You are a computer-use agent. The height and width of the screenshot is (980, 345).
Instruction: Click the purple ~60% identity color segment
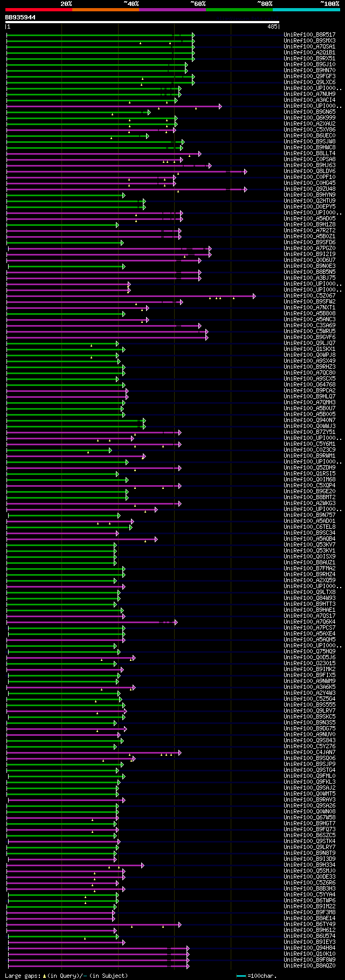[x=172, y=9]
